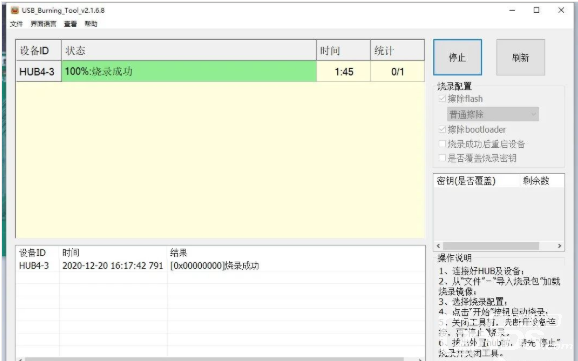
Task: Click the 1:45 time cell
Action: point(344,71)
